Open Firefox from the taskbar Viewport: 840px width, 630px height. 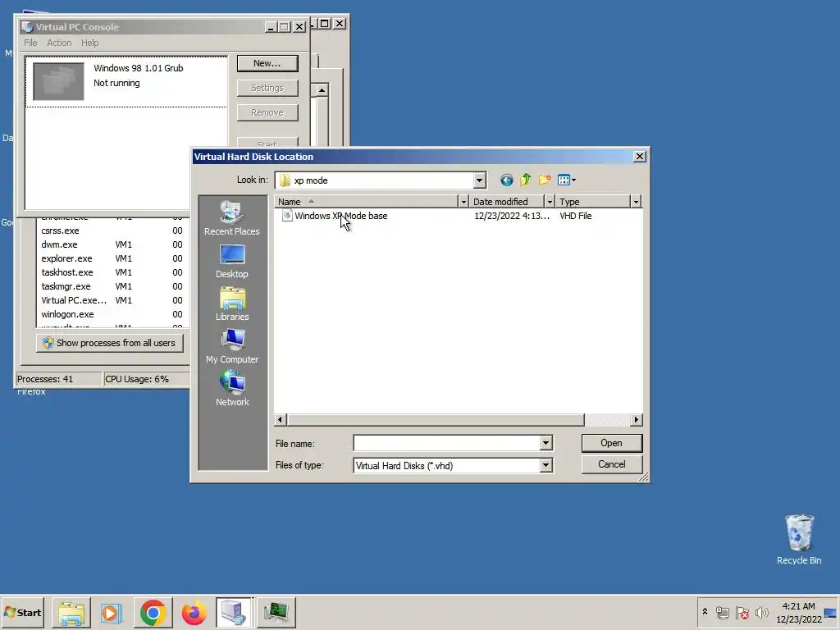194,612
